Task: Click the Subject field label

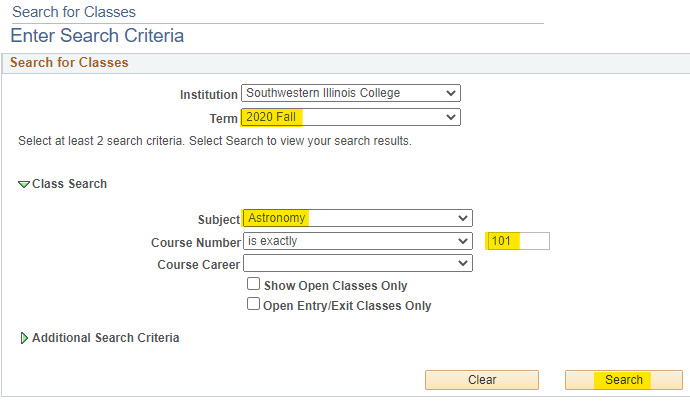Action: (x=219, y=219)
